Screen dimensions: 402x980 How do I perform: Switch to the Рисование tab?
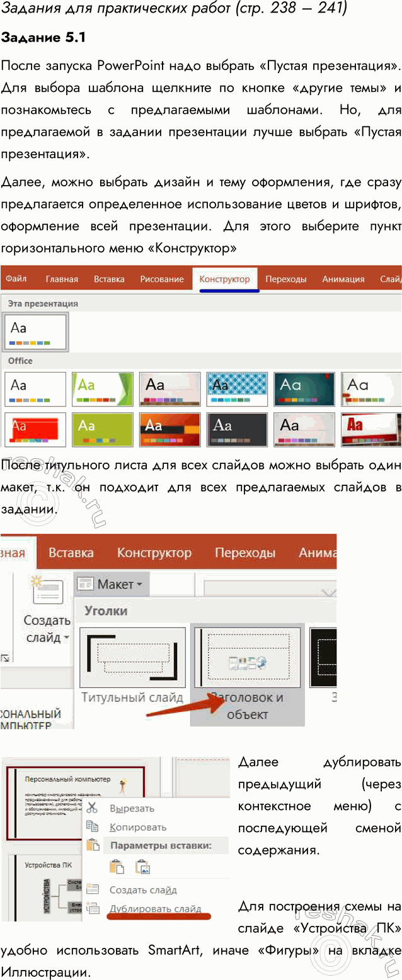point(162,279)
